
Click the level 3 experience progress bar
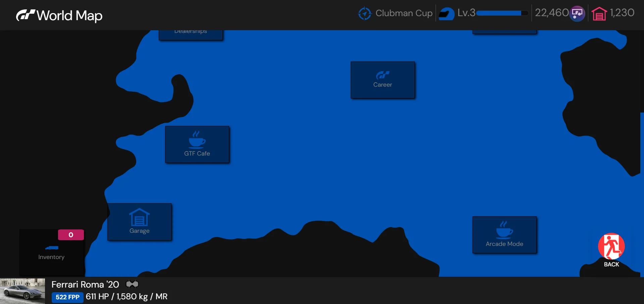tap(502, 13)
